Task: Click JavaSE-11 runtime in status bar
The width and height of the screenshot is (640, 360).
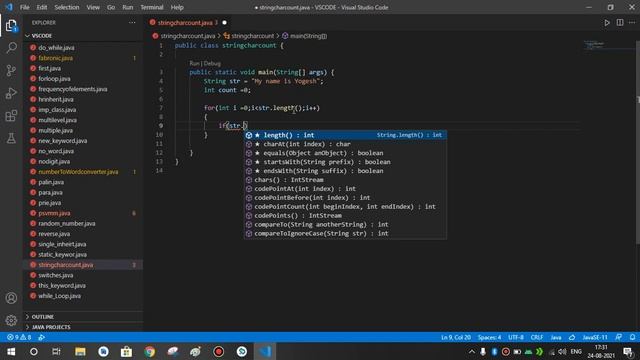Action: click(595, 337)
